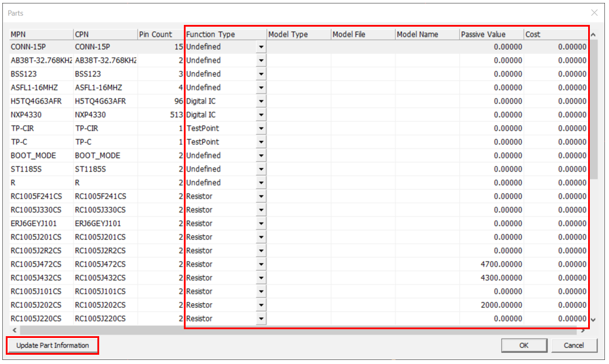Sort by the MPN column header
Image resolution: width=609 pixels, height=364 pixels.
pyautogui.click(x=41, y=34)
